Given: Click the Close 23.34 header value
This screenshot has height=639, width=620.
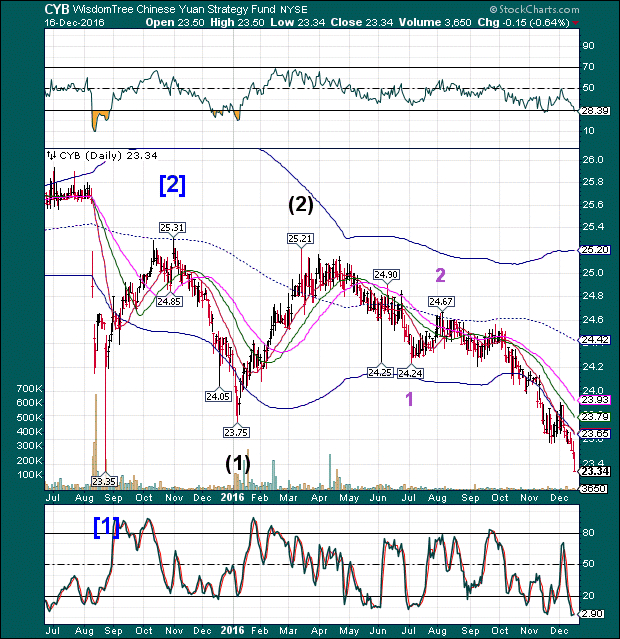Looking at the screenshot, I should click(x=362, y=22).
